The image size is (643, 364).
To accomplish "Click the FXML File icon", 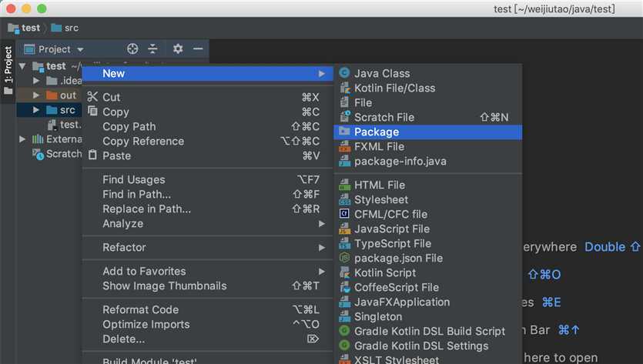I will pyautogui.click(x=344, y=146).
